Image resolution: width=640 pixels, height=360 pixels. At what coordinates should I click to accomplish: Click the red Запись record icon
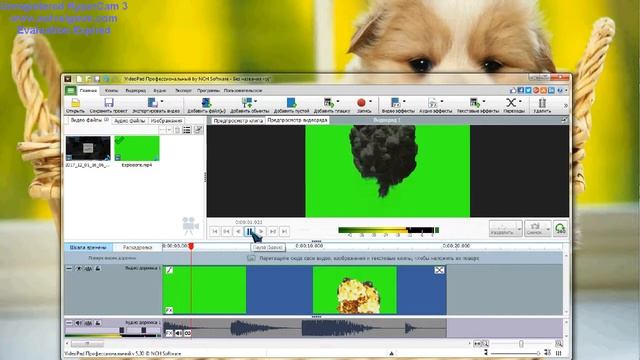(x=361, y=102)
